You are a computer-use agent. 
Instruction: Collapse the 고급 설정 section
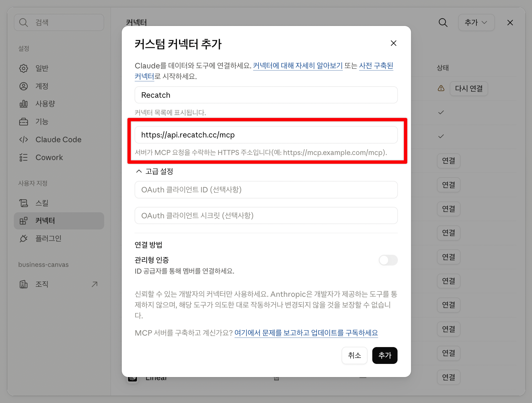pyautogui.click(x=154, y=172)
